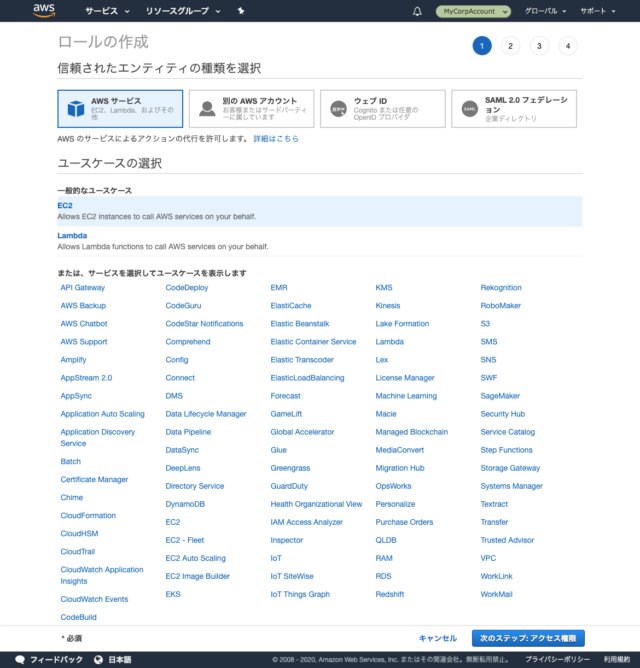Image resolution: width=640 pixels, height=668 pixels.
Task: Click the フィードバック footer link
Action: (x=56, y=659)
